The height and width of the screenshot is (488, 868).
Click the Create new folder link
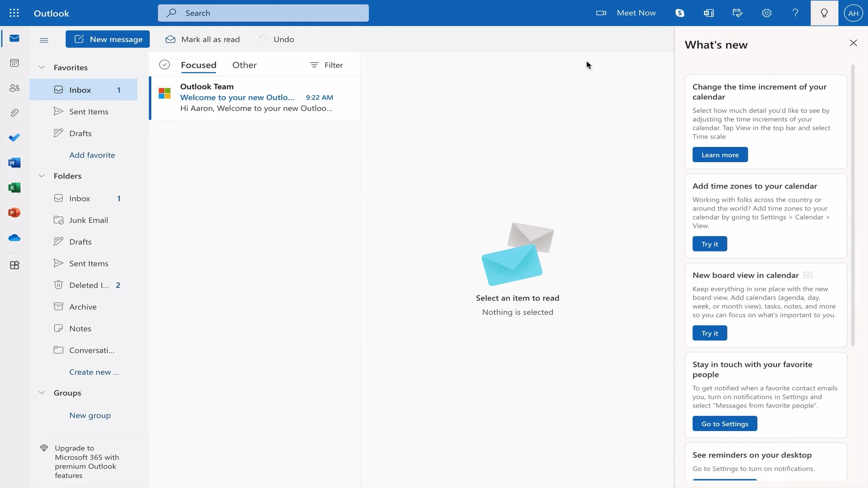pos(94,372)
